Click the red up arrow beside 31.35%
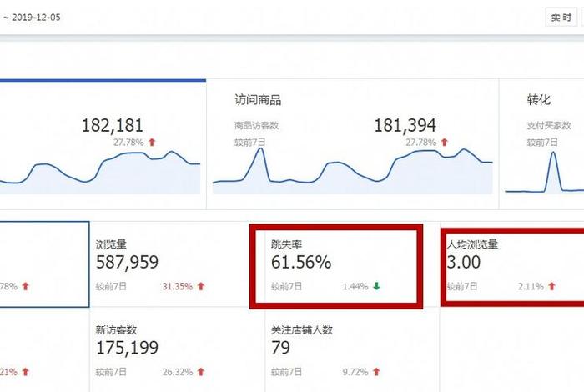 (201, 287)
